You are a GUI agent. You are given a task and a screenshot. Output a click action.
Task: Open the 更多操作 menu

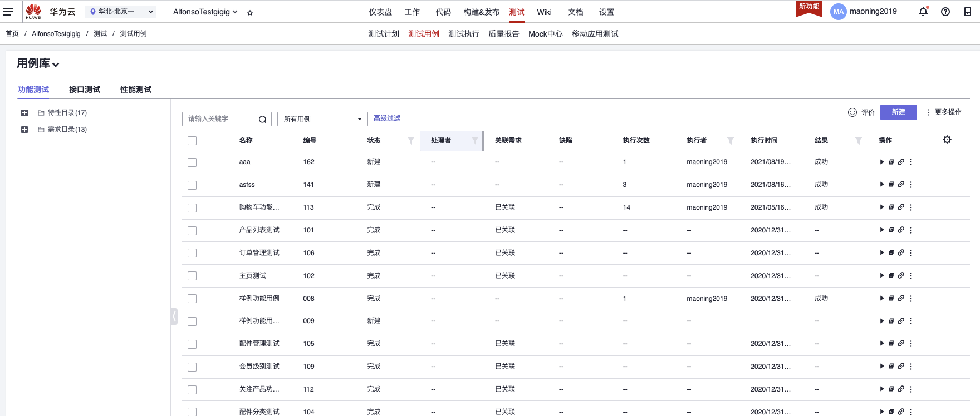tap(944, 112)
